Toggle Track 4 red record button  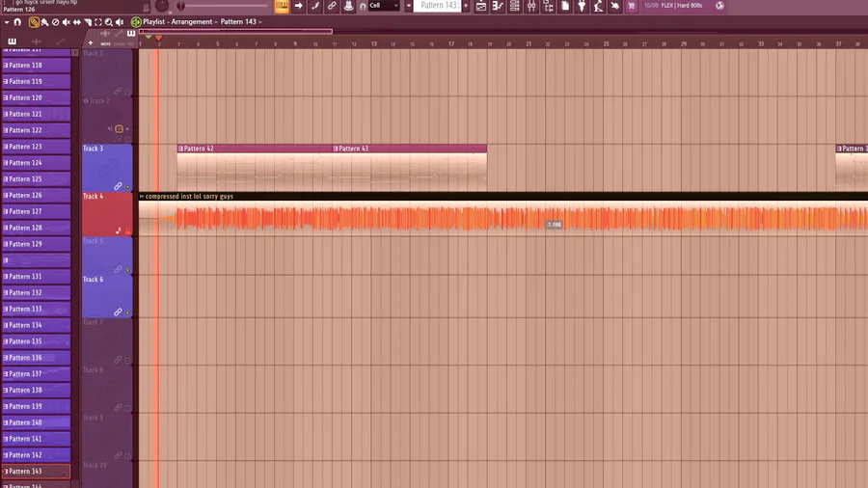coord(128,231)
